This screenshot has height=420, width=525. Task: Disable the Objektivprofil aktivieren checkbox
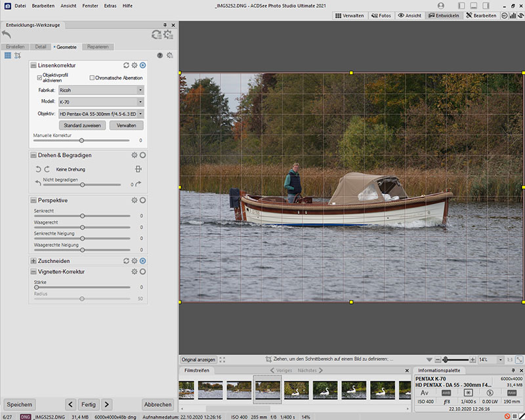click(x=39, y=77)
